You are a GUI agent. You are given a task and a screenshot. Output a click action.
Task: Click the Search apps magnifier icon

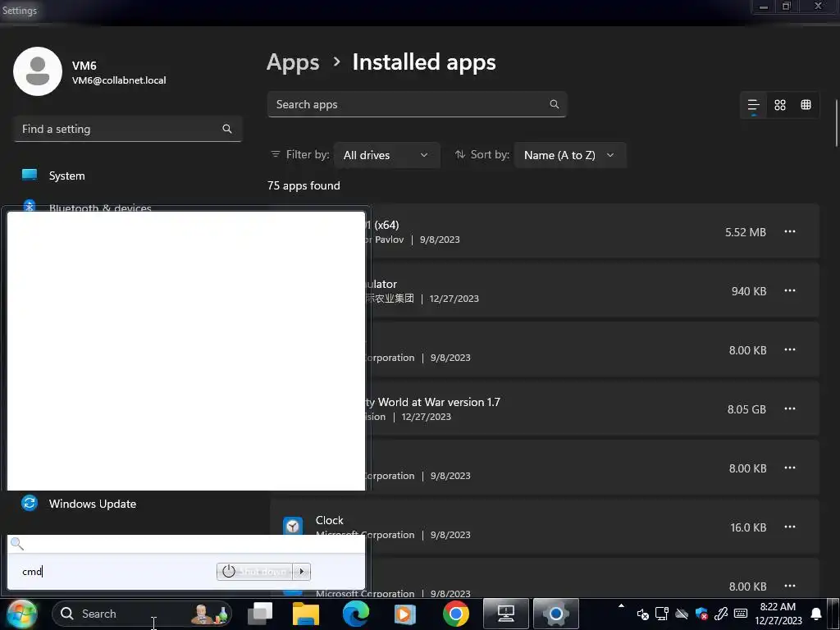pyautogui.click(x=555, y=104)
